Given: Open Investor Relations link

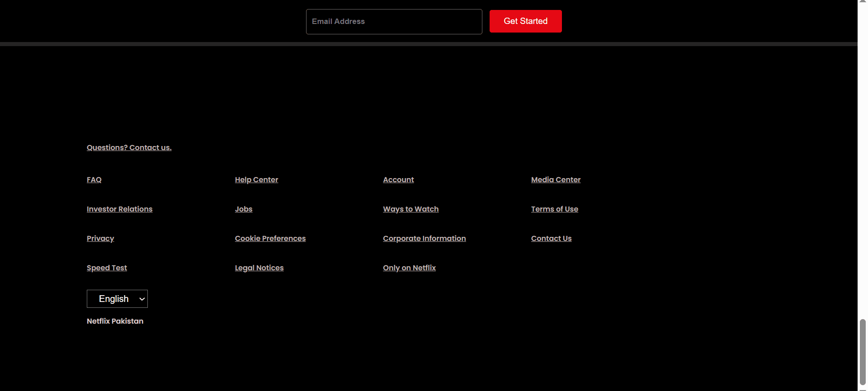Looking at the screenshot, I should [119, 209].
